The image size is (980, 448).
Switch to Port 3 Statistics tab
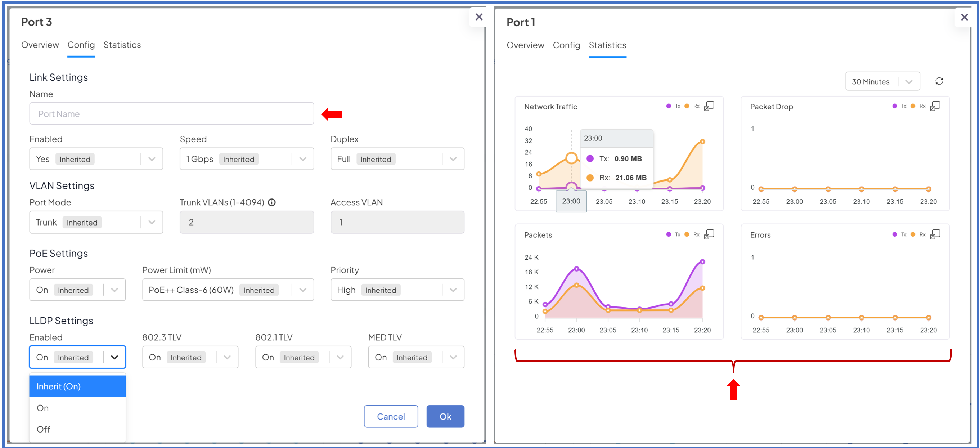point(122,45)
